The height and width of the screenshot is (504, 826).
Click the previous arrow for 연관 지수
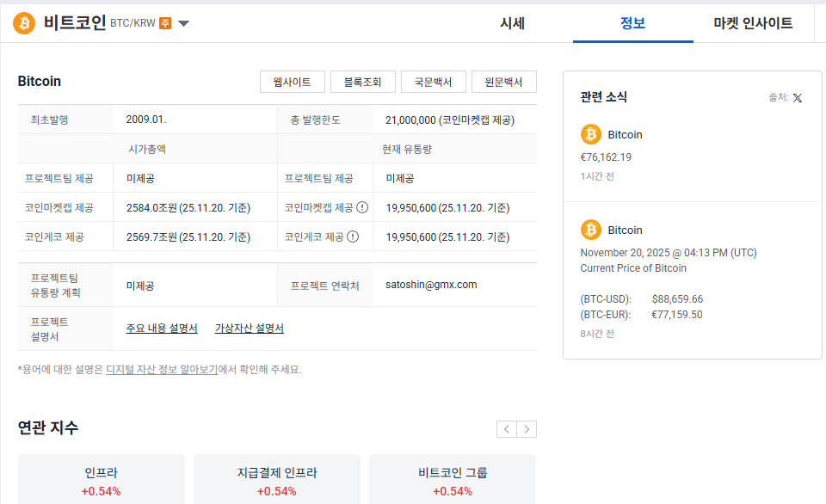pyautogui.click(x=507, y=429)
